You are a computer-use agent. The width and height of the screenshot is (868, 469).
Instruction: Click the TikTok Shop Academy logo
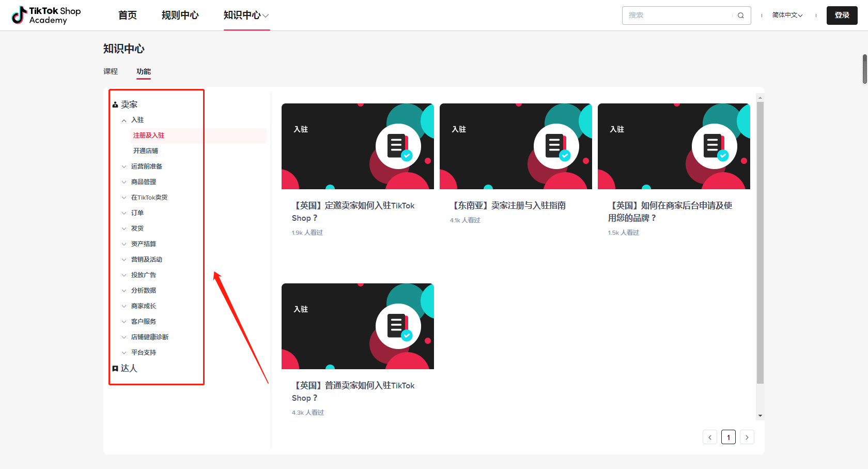click(47, 15)
